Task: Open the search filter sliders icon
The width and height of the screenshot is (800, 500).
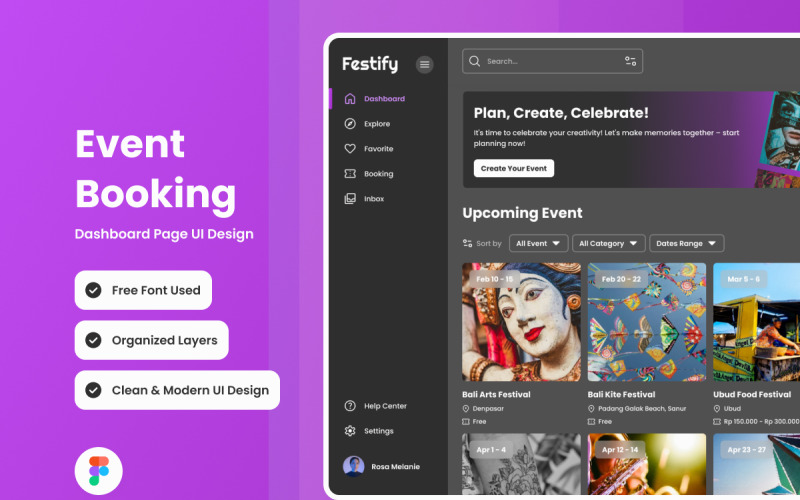Action: (630, 61)
